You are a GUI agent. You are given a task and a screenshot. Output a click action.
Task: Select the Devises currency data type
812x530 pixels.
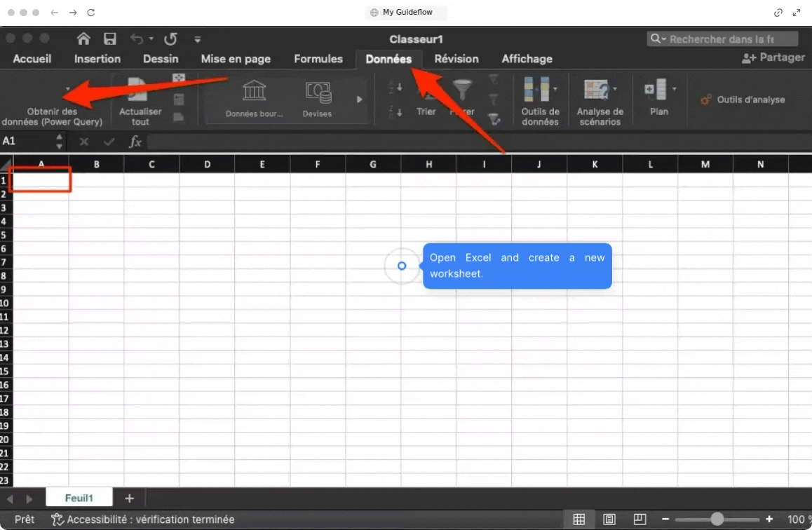(x=317, y=99)
